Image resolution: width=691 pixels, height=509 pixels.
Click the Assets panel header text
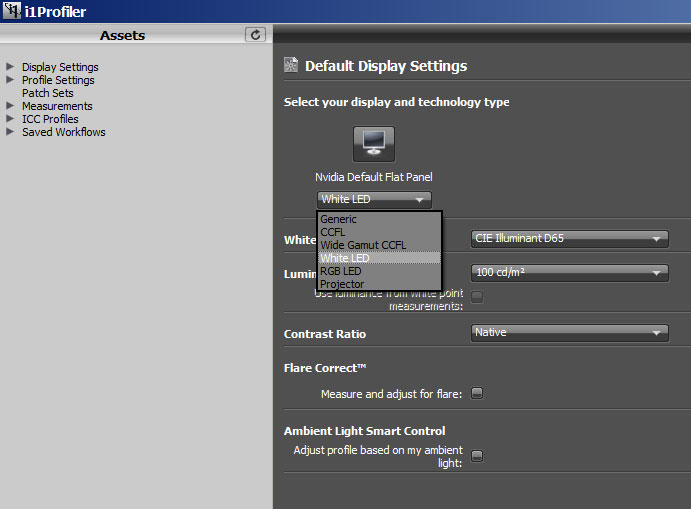click(122, 35)
